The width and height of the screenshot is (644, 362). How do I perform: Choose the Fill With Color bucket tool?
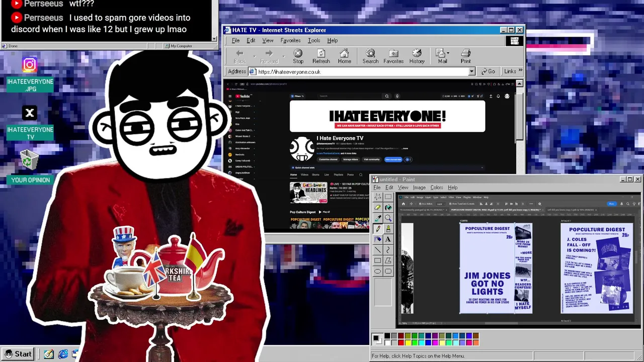(388, 207)
